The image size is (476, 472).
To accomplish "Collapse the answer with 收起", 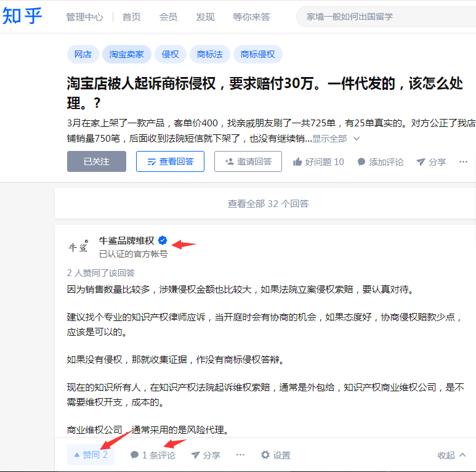I will coord(451,455).
